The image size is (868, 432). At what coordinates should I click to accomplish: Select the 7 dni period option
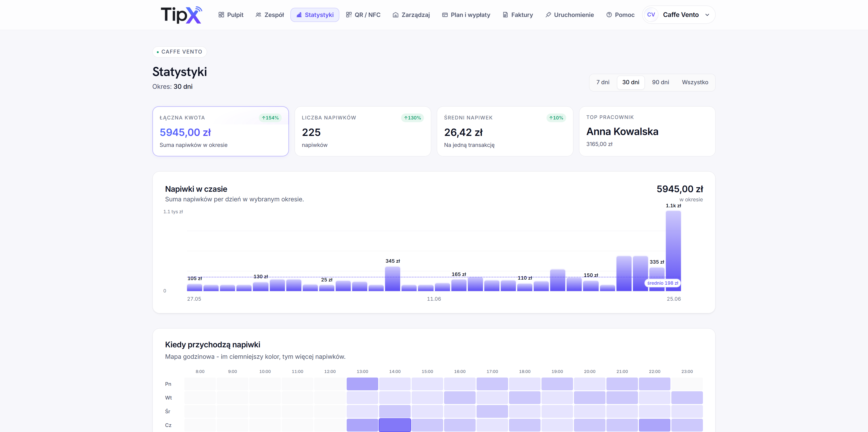point(603,82)
